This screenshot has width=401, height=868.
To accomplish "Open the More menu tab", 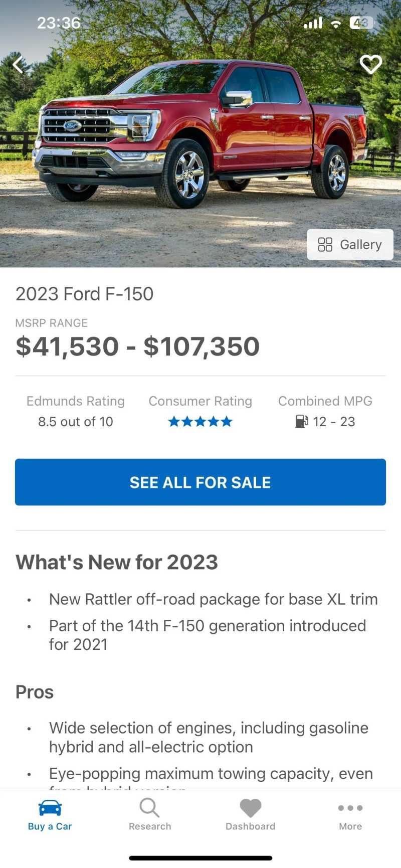I will [x=350, y=815].
